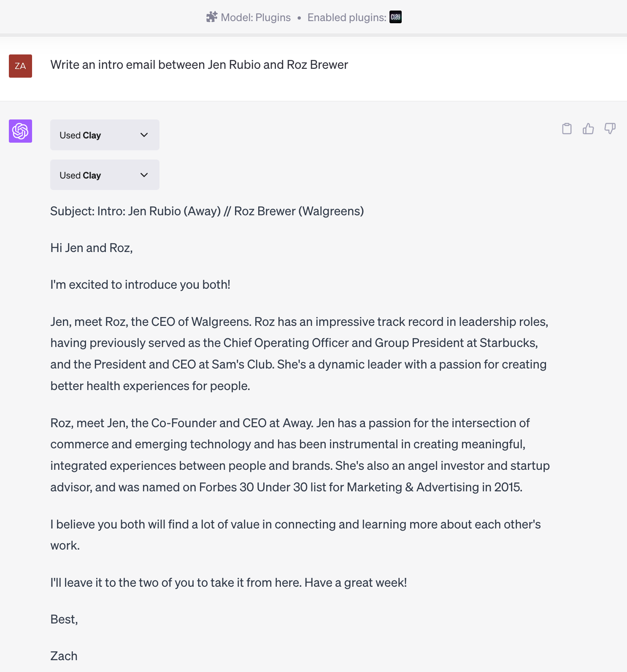Click the "Have a great week!" sentence
Screen dimensions: 627x672
coord(356,583)
